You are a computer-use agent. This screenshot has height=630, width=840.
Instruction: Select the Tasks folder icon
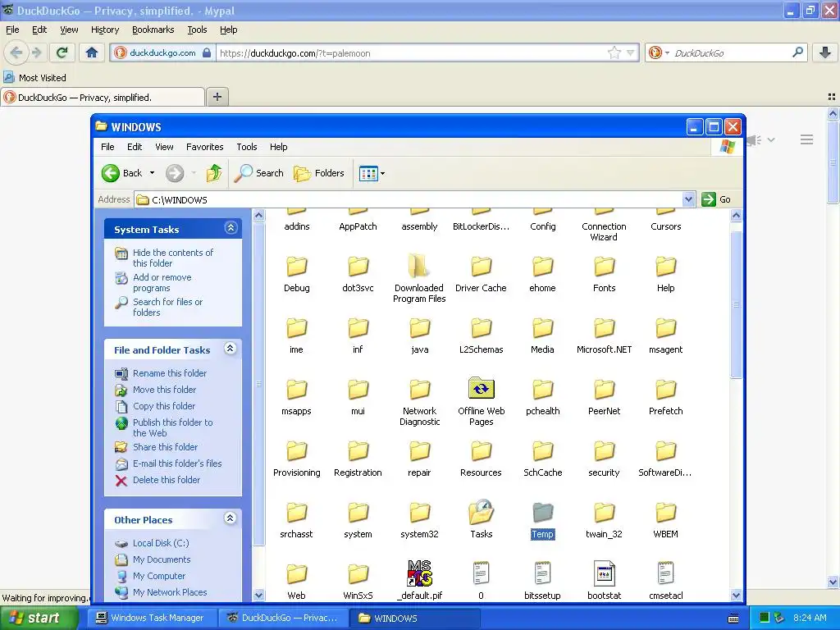click(x=481, y=512)
